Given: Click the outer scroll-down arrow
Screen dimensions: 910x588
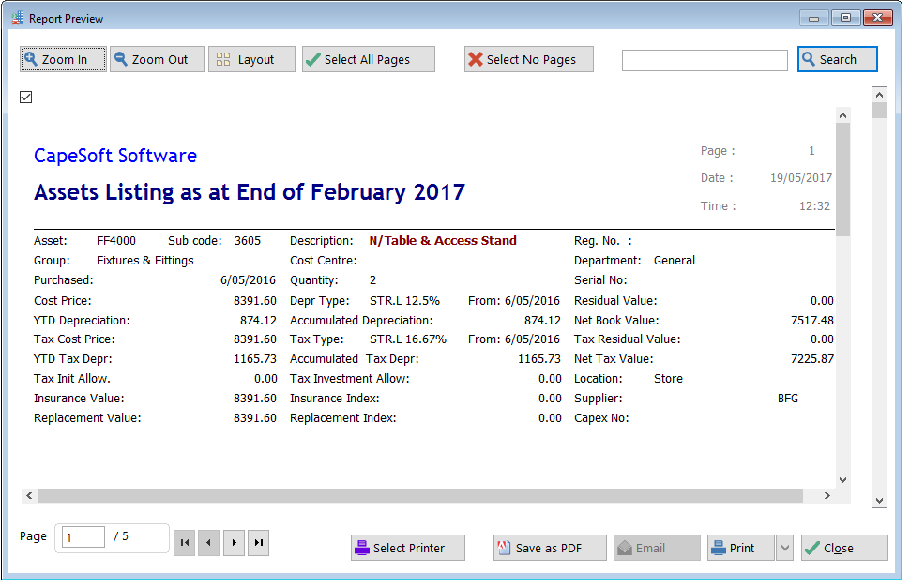Looking at the screenshot, I should [879, 501].
